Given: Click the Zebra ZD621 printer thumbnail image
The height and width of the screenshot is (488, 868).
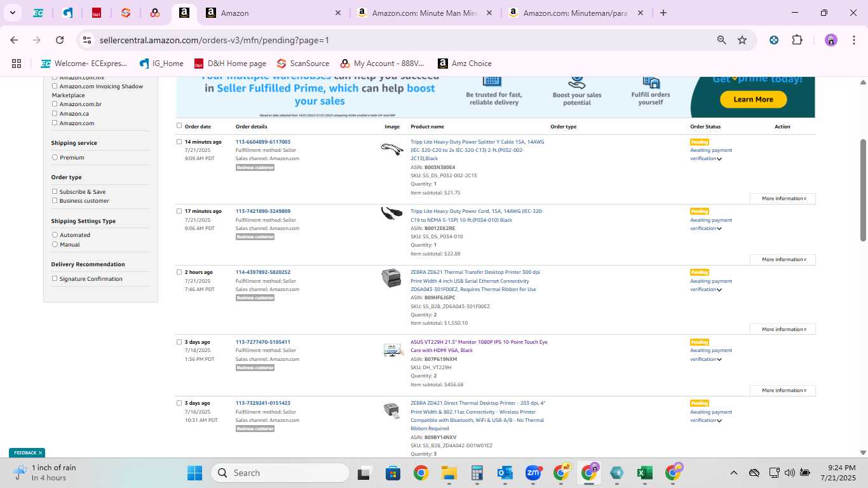Looking at the screenshot, I should pos(391,278).
